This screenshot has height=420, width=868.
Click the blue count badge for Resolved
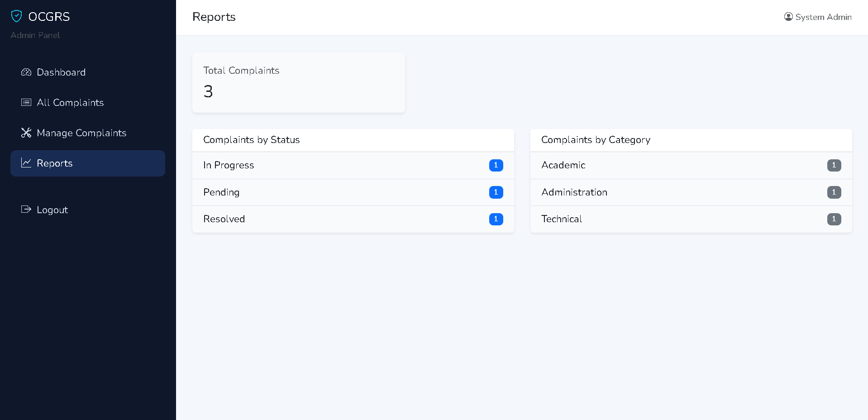(x=496, y=219)
